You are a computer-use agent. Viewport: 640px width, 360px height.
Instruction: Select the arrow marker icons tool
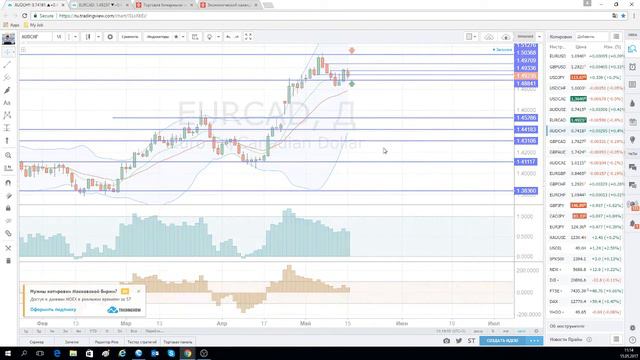click(7, 141)
